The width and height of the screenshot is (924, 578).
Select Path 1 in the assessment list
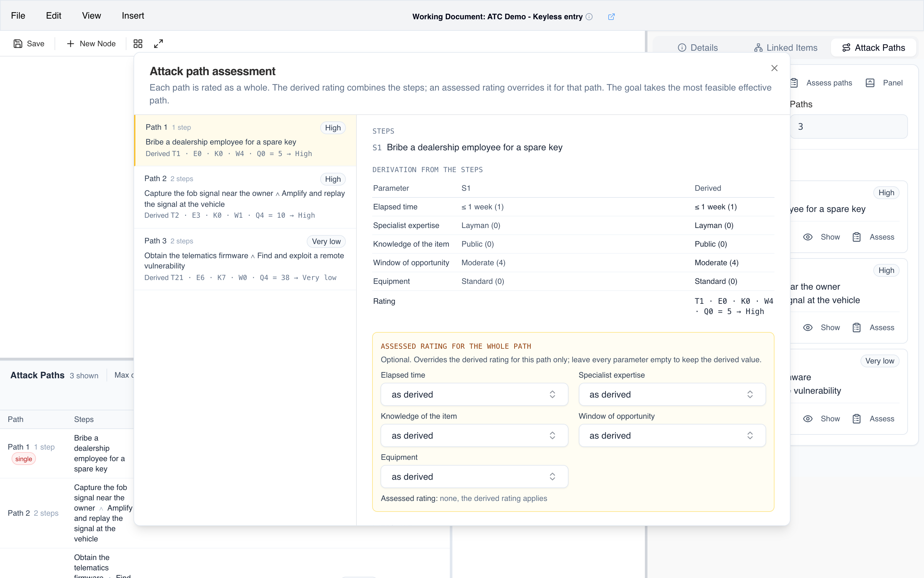pyautogui.click(x=245, y=140)
